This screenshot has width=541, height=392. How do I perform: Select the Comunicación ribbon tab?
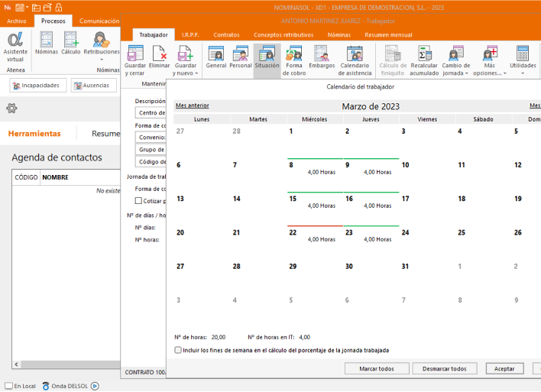pos(99,21)
